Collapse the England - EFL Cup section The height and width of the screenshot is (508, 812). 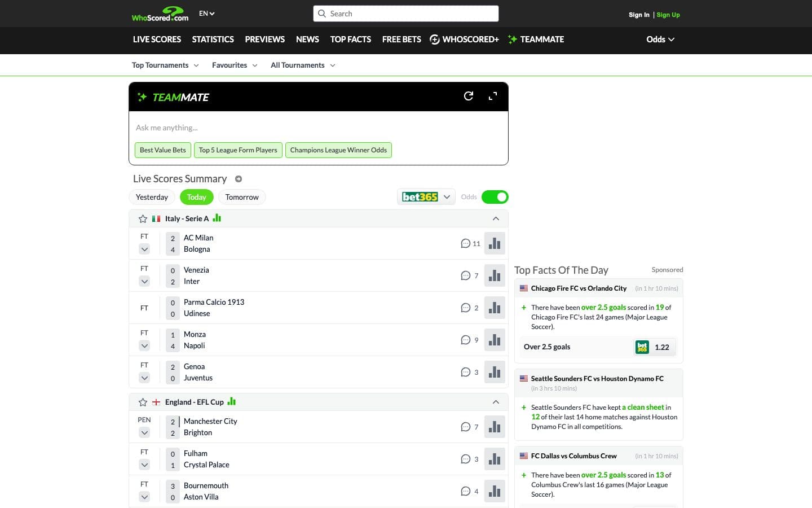496,402
